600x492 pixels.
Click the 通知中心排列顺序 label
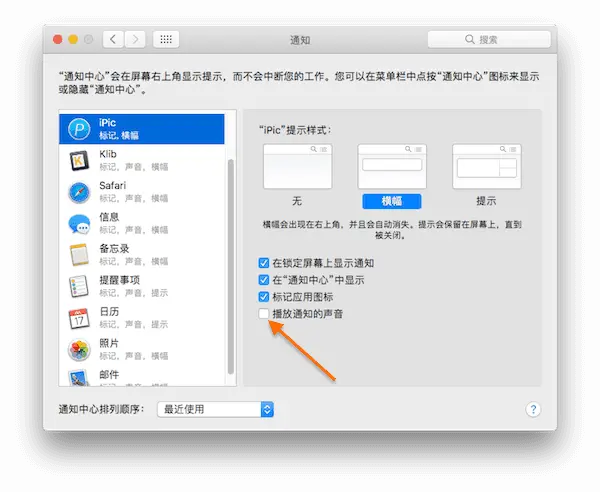pyautogui.click(x=101, y=409)
